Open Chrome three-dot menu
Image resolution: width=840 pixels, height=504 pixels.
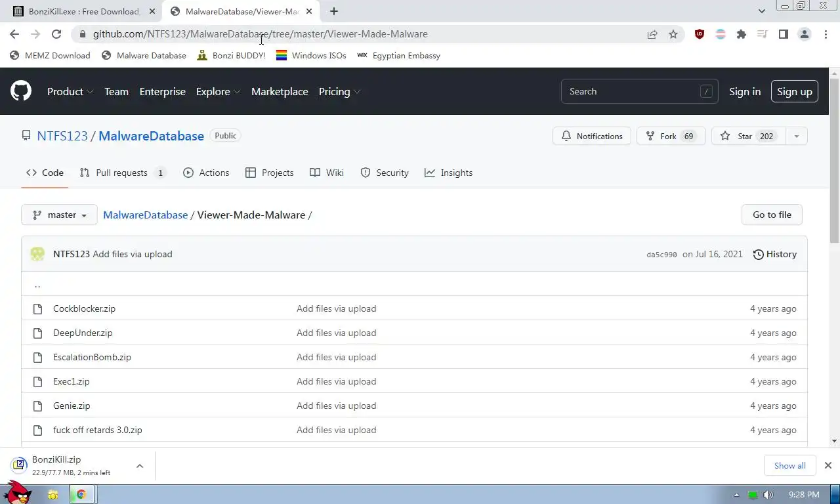pos(826,34)
